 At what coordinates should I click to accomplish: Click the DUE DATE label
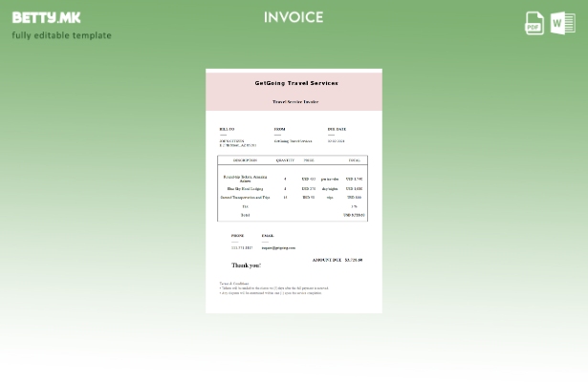(337, 129)
